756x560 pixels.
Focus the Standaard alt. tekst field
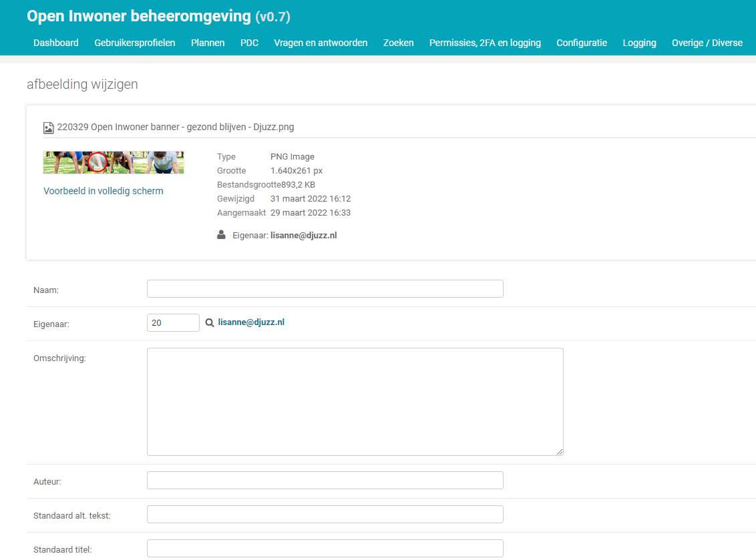coord(325,514)
